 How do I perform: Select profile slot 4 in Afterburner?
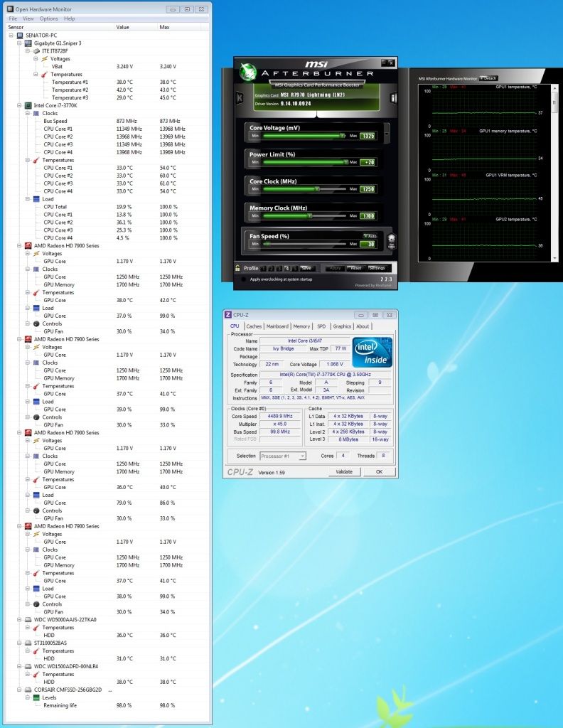tap(287, 268)
